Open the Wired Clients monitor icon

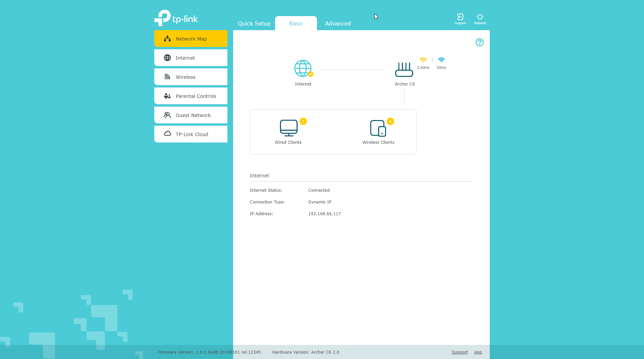click(288, 128)
